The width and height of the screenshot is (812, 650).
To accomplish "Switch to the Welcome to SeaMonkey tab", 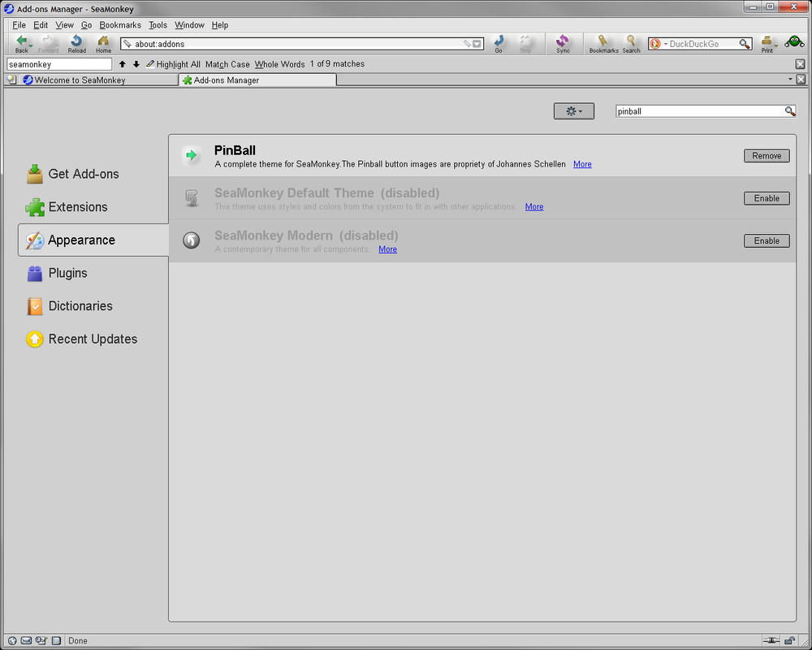I will 98,80.
